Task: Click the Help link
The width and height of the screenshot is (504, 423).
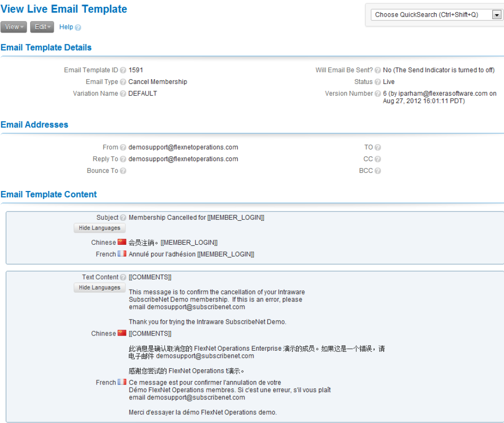Action: [66, 27]
